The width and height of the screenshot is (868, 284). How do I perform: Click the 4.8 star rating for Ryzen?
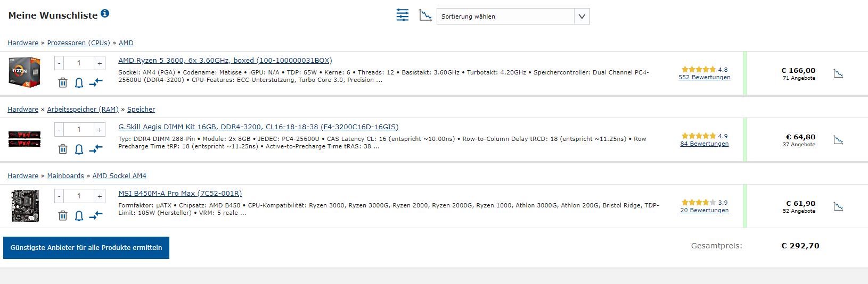click(x=705, y=70)
